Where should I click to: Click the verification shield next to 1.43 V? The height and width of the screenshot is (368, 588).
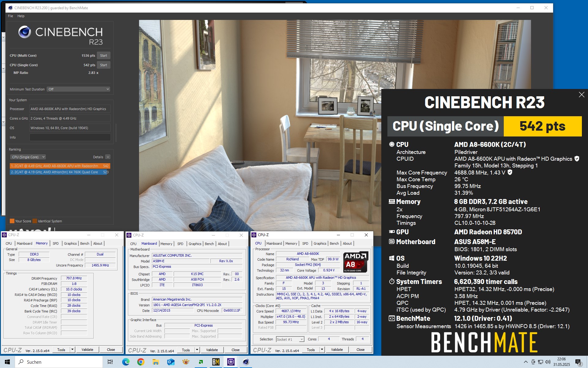(x=510, y=172)
